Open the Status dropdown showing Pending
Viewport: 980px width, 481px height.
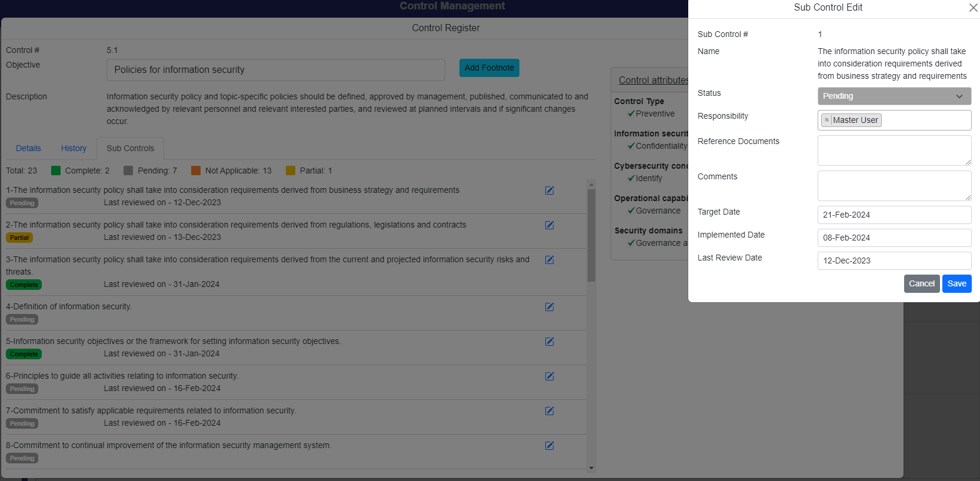tap(894, 96)
